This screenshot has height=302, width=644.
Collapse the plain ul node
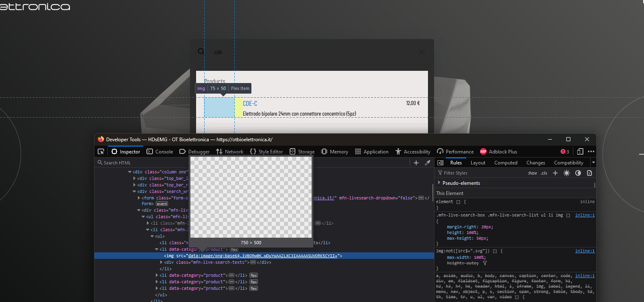click(152, 236)
